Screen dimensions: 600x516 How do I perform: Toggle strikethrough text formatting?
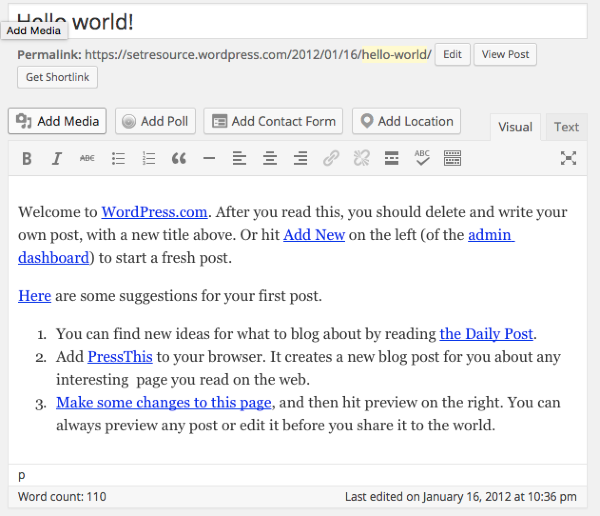point(87,158)
